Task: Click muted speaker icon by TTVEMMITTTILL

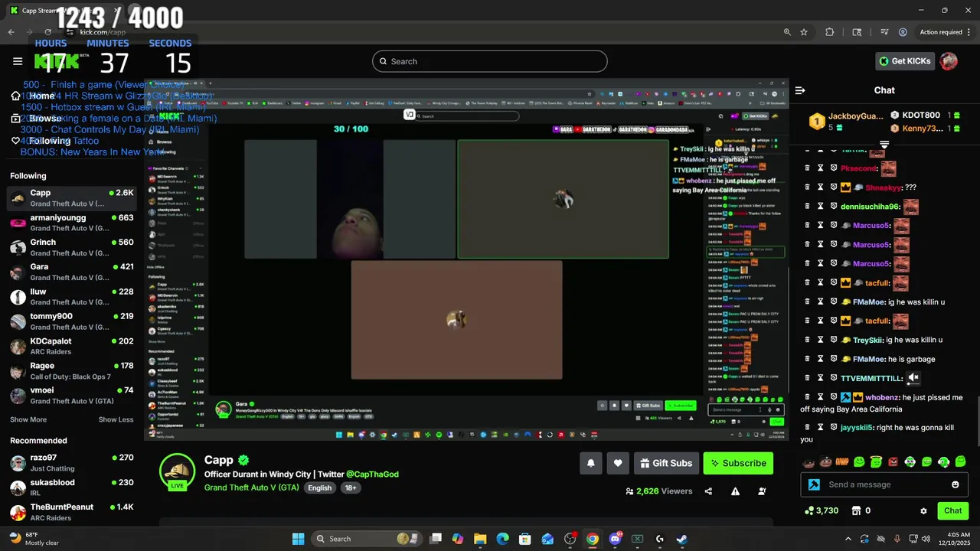Action: 913,378
